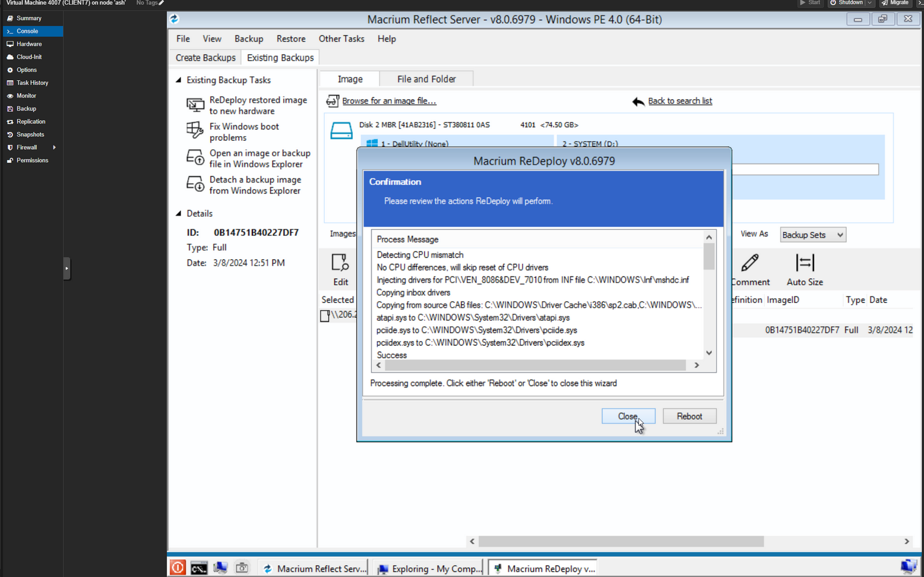Open the Cloud-Init sidebar item

click(29, 57)
